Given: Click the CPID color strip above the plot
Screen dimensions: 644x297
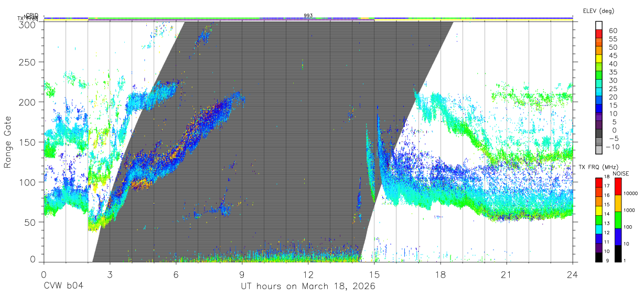Looking at the screenshot, I should 308,18.
